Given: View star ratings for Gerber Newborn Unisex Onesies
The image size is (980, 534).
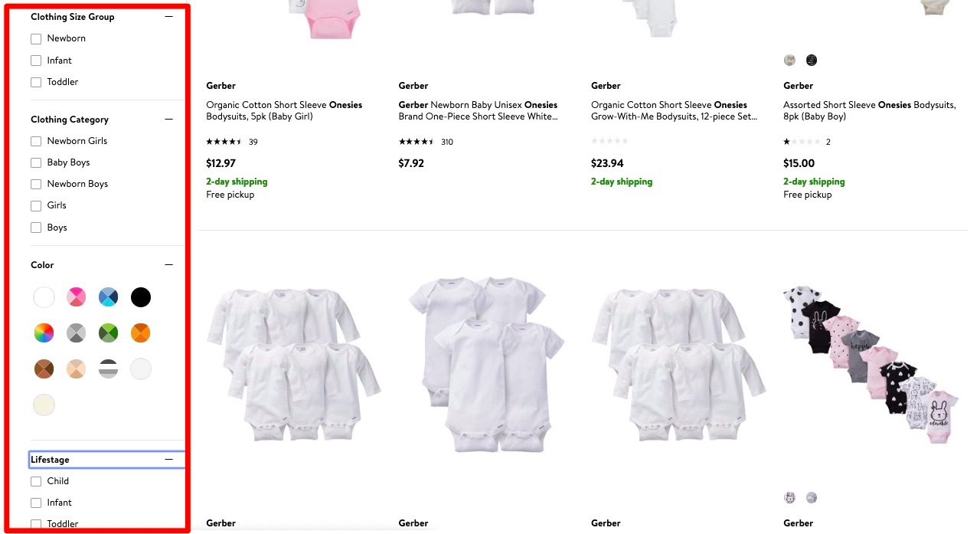Looking at the screenshot, I should (x=419, y=142).
